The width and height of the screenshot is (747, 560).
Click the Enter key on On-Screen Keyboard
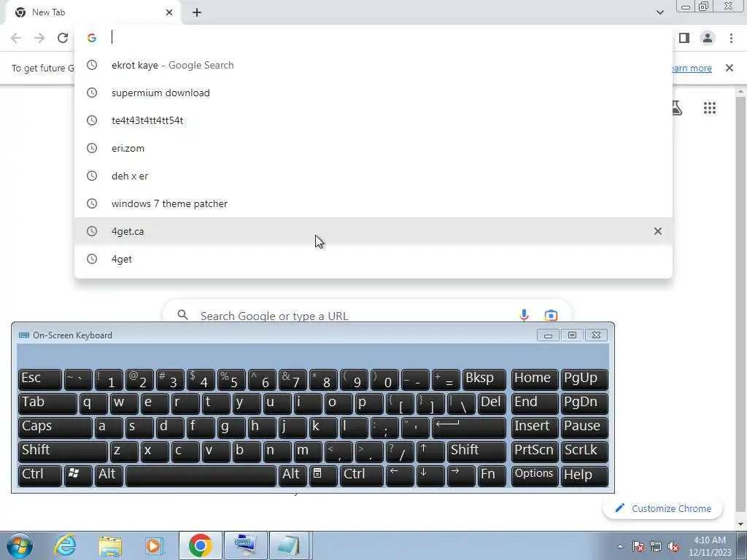point(469,427)
